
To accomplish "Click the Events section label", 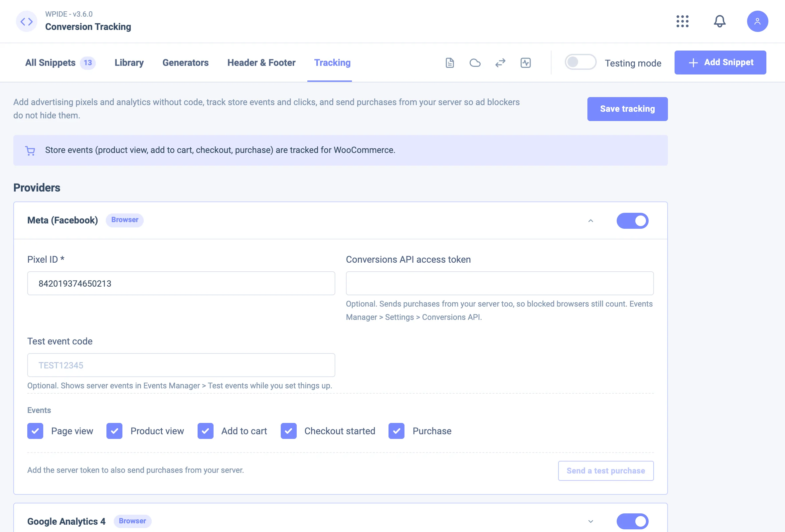I will coord(39,410).
